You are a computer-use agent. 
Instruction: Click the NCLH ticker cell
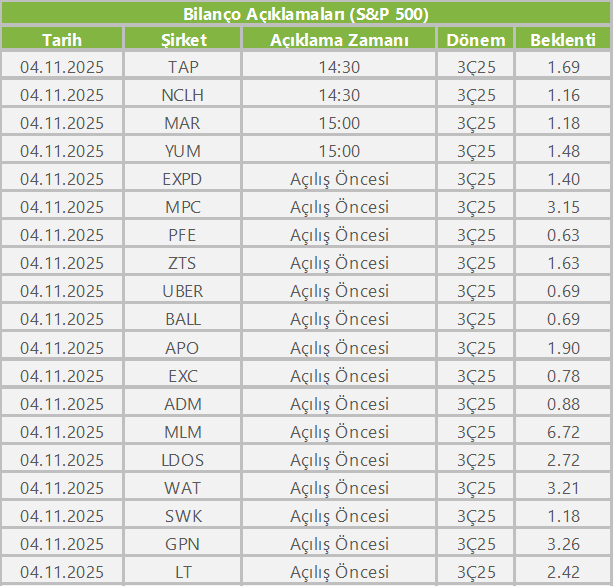tap(183, 95)
